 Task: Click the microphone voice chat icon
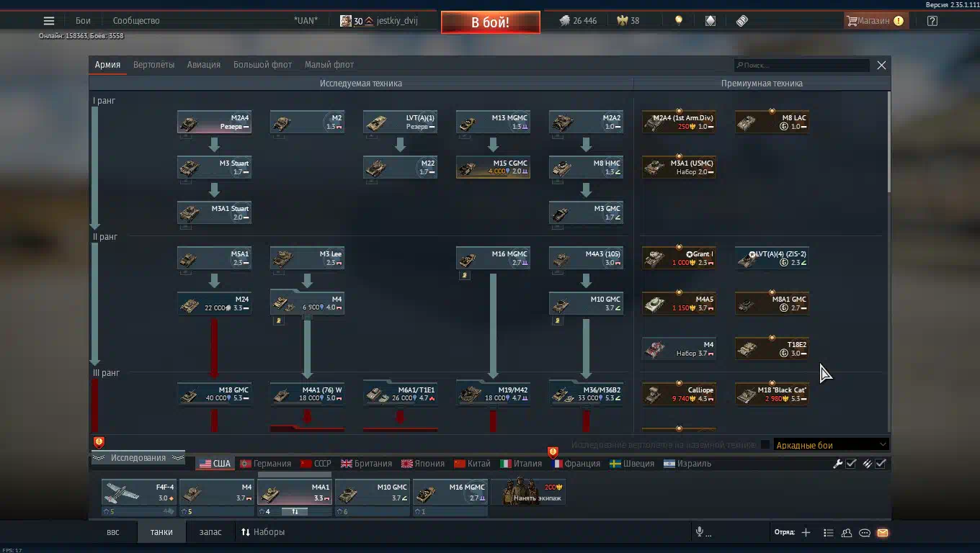(x=699, y=532)
